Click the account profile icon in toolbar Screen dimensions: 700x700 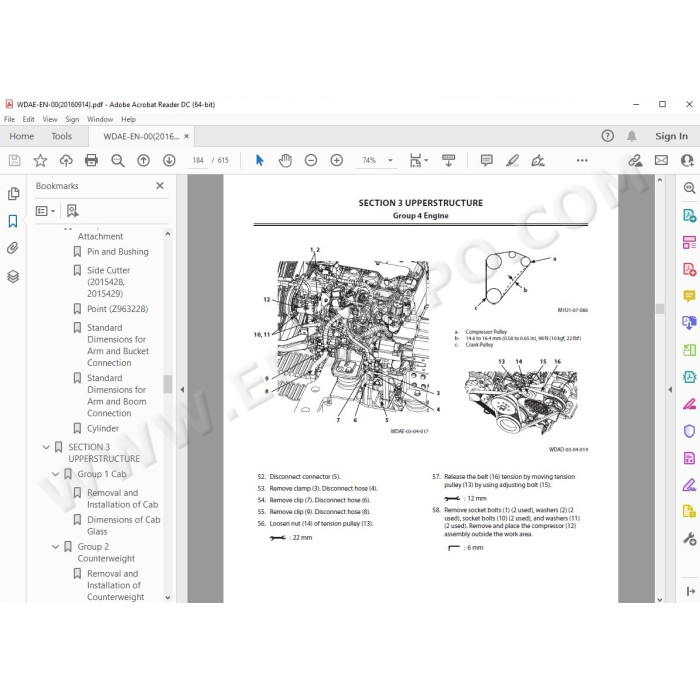tap(687, 160)
